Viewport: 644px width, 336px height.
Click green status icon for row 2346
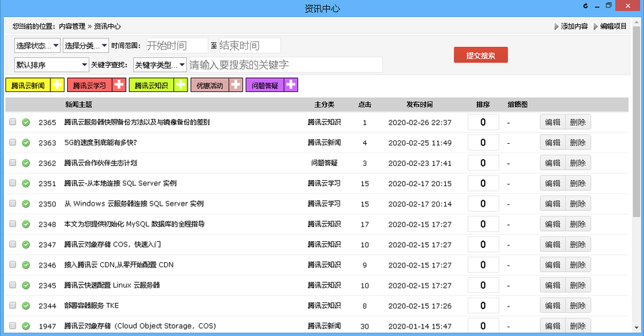[26, 265]
